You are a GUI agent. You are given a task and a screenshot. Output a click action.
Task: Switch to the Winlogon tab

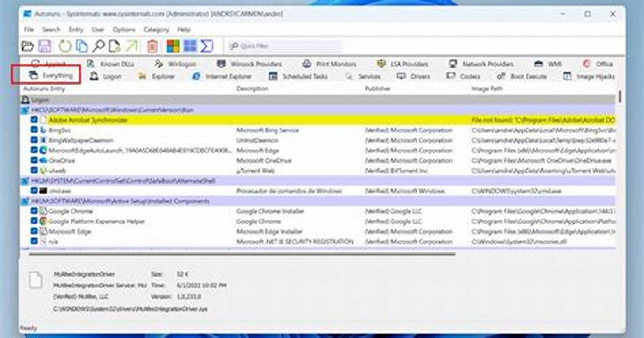coord(175,64)
